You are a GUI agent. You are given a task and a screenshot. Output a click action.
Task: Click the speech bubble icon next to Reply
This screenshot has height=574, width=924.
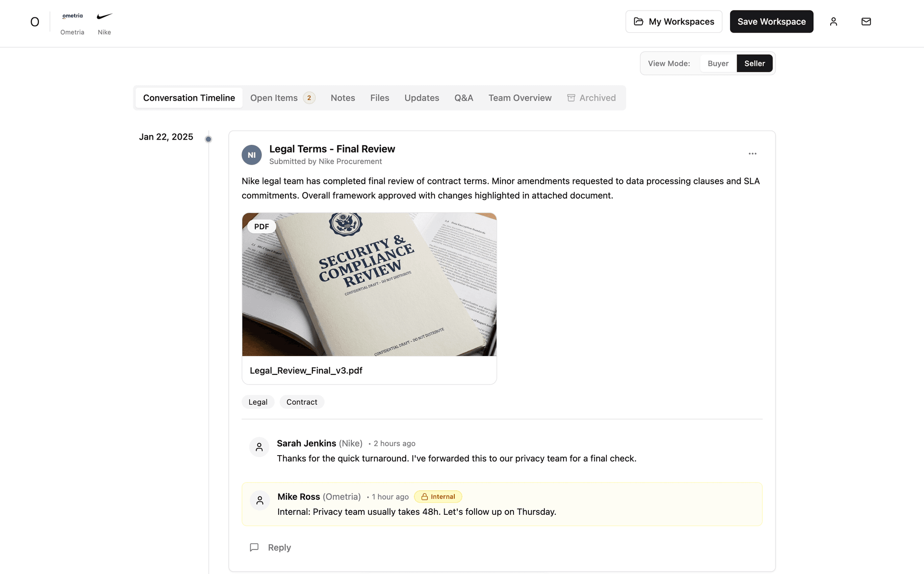(x=254, y=547)
